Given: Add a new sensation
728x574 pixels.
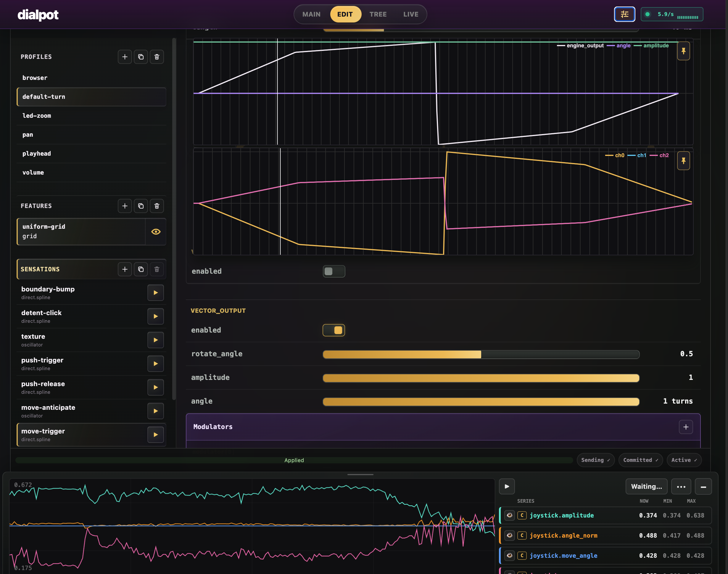Looking at the screenshot, I should [125, 269].
